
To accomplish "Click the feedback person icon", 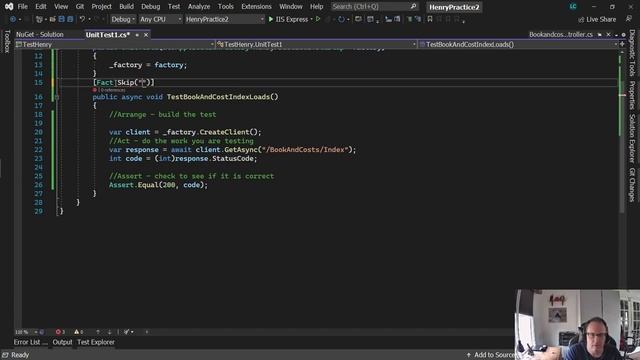I will point(629,19).
